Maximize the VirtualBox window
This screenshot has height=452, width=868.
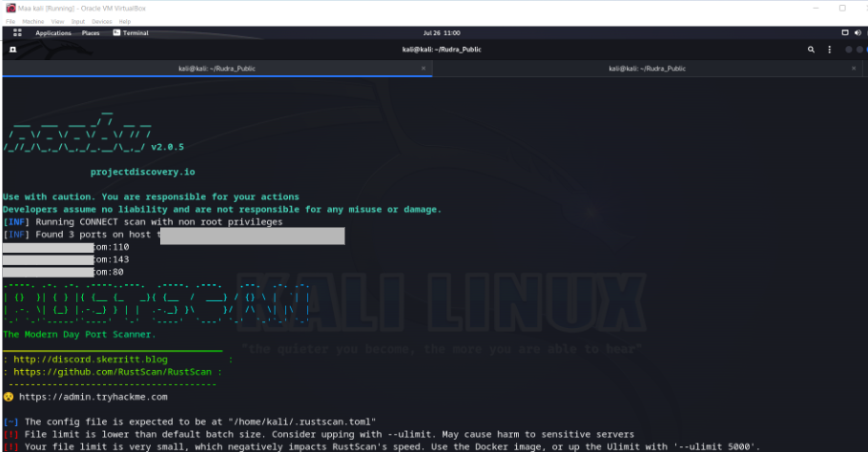tap(842, 9)
